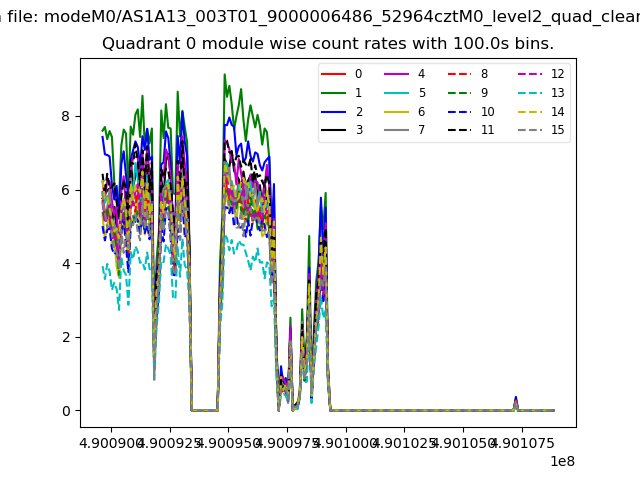Viewport: 640px width, 480px height.
Task: Click the x-axis tick label 4.900950
Action: click(x=228, y=441)
